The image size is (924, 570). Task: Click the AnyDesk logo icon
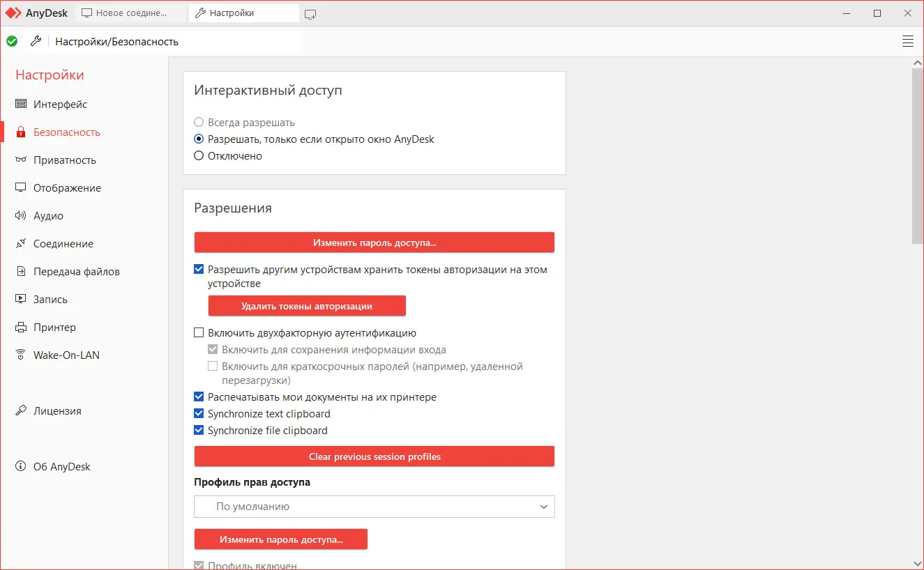point(13,13)
